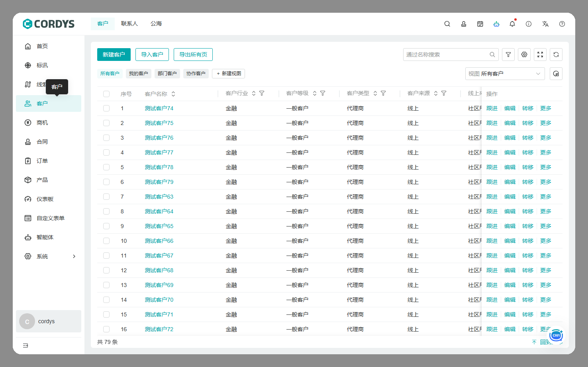
Task: Open the floating CRM assistant bubble
Action: coord(556,336)
